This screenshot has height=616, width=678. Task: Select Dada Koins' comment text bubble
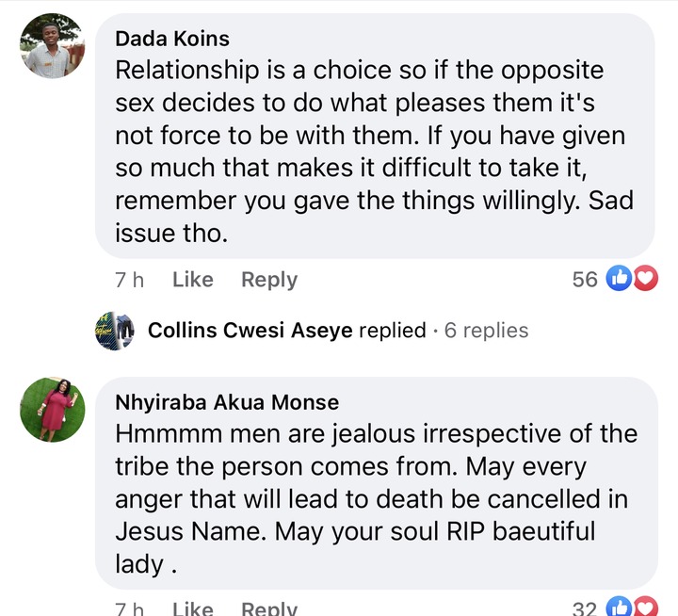click(375, 136)
